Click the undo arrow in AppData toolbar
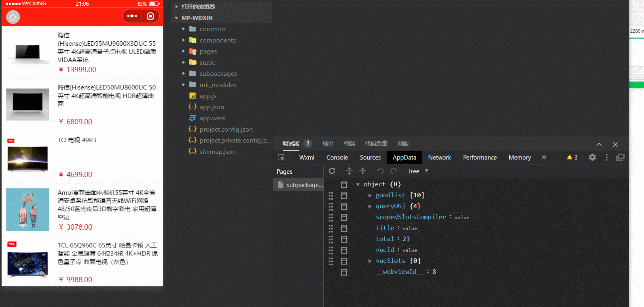644x307 pixels. click(380, 171)
